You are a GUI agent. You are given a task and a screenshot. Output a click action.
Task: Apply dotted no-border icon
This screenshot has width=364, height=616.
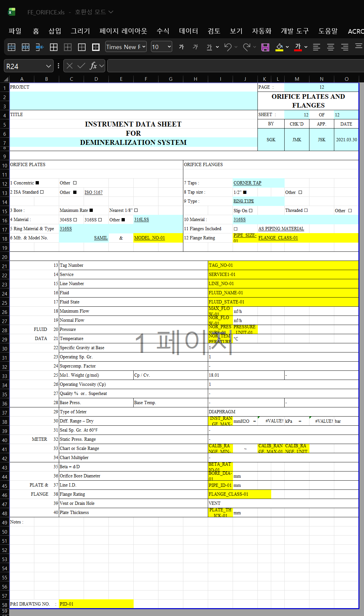(x=68, y=47)
